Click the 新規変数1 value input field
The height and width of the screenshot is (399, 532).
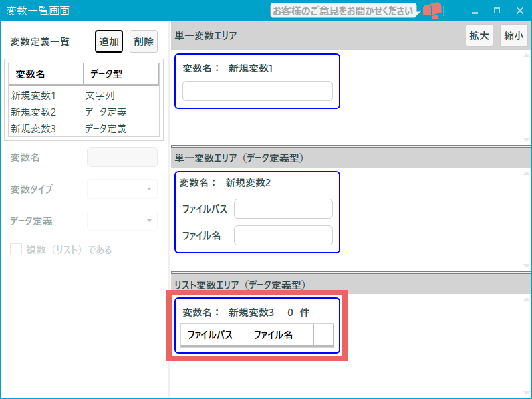(x=257, y=91)
